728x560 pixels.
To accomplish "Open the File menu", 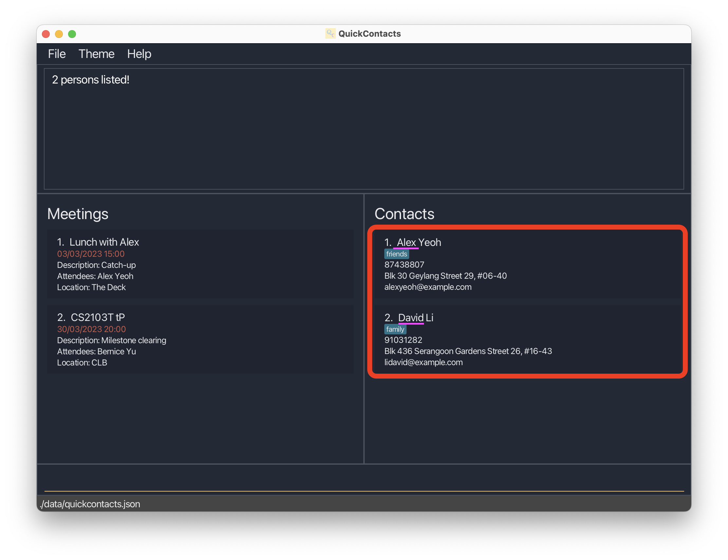I will 57,54.
